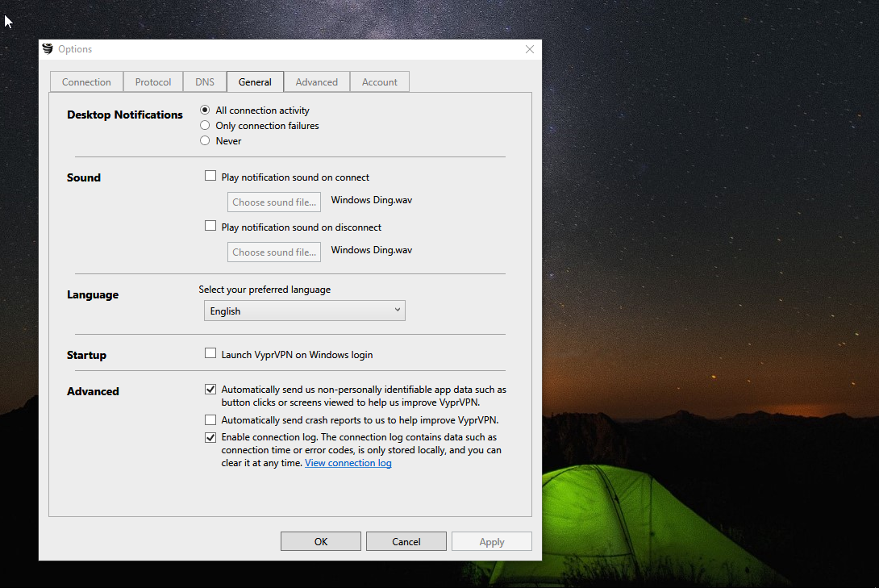Switch to the Advanced tab
Image resolution: width=879 pixels, height=588 pixels.
pyautogui.click(x=317, y=81)
